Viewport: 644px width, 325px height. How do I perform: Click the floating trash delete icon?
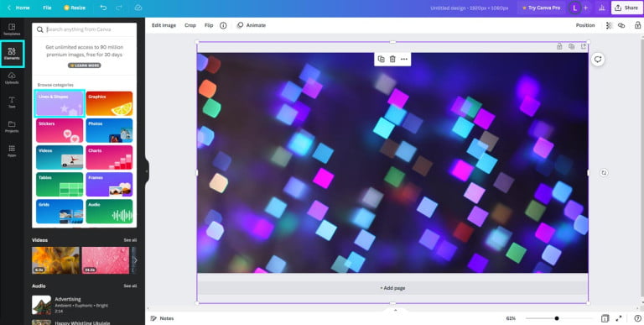(392, 60)
